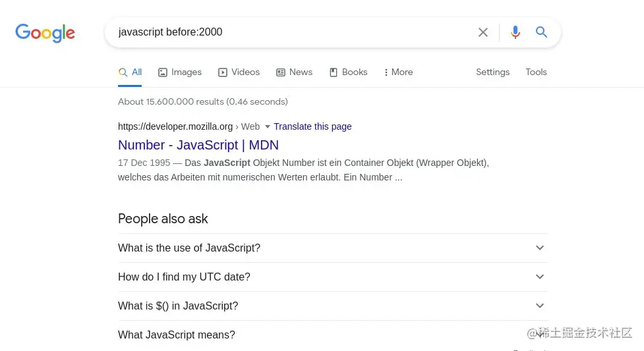Click the magnifying glass search button

tap(542, 32)
